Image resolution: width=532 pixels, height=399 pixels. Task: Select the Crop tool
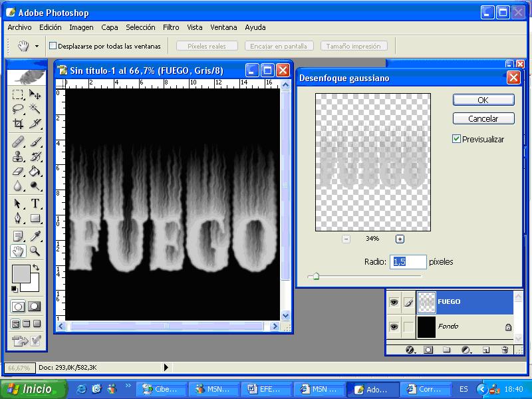[19, 124]
